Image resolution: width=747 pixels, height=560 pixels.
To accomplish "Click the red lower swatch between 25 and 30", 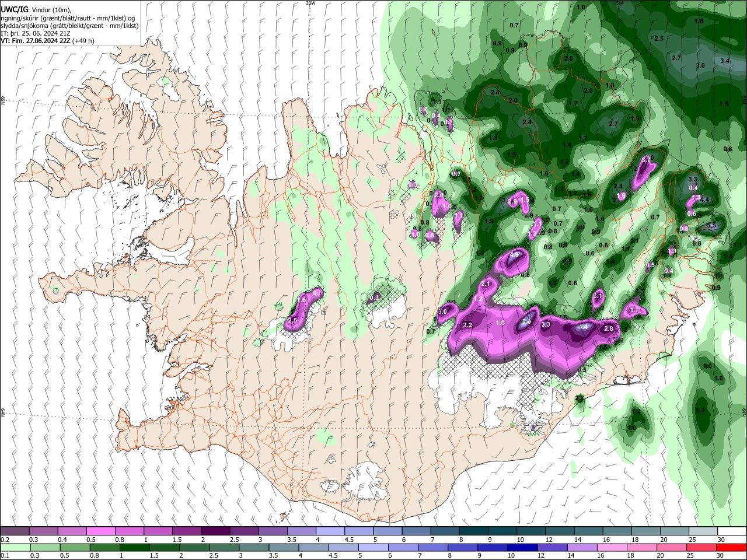I will pyautogui.click(x=700, y=548).
